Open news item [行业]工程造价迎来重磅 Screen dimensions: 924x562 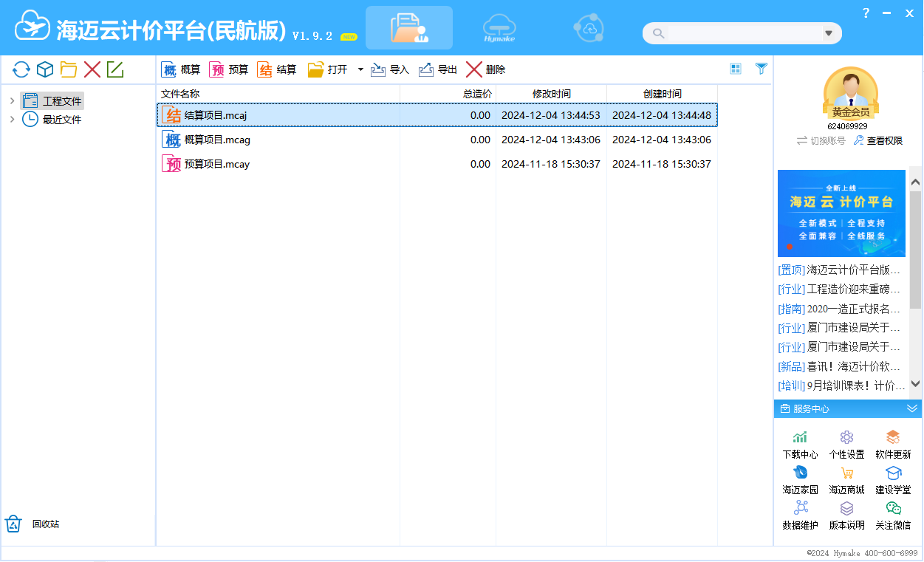tap(839, 289)
